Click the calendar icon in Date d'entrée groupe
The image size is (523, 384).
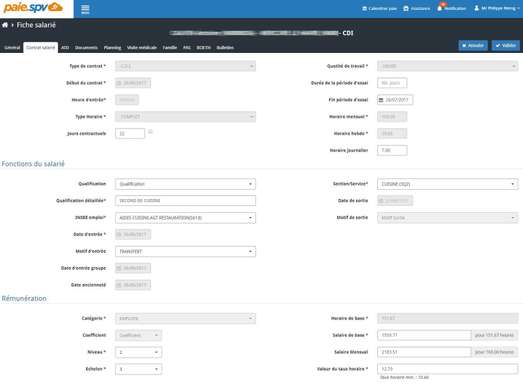coord(119,268)
